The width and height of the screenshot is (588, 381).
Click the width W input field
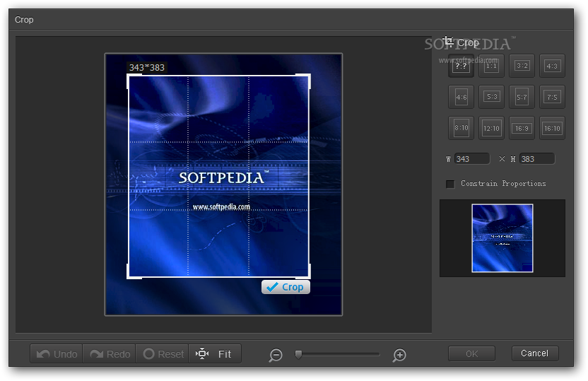coord(472,159)
